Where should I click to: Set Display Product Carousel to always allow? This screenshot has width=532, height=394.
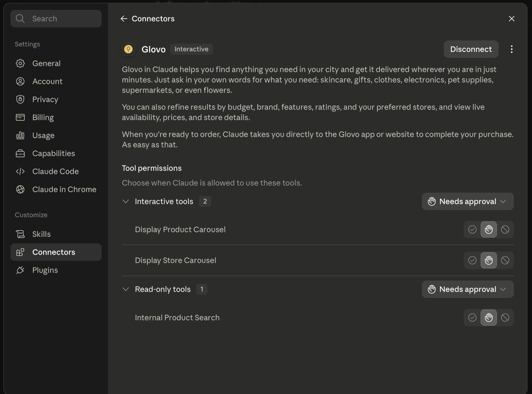click(472, 230)
